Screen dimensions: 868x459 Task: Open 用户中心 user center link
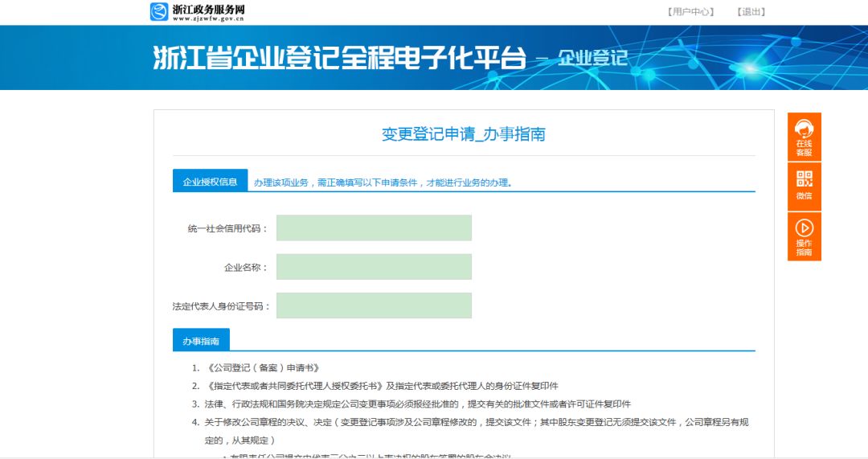[690, 11]
